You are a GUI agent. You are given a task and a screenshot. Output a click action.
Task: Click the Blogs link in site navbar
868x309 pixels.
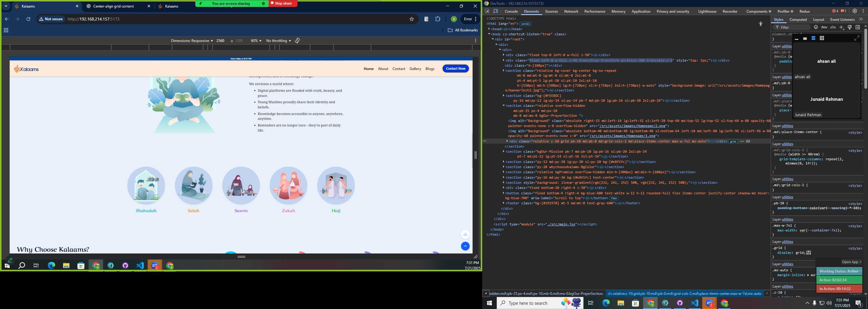point(429,69)
